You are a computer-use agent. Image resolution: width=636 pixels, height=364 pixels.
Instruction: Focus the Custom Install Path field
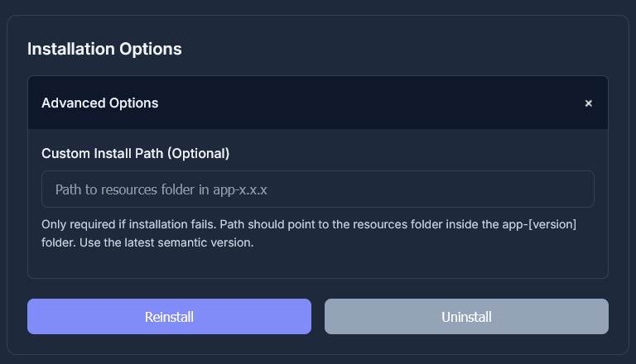pyautogui.click(x=318, y=189)
